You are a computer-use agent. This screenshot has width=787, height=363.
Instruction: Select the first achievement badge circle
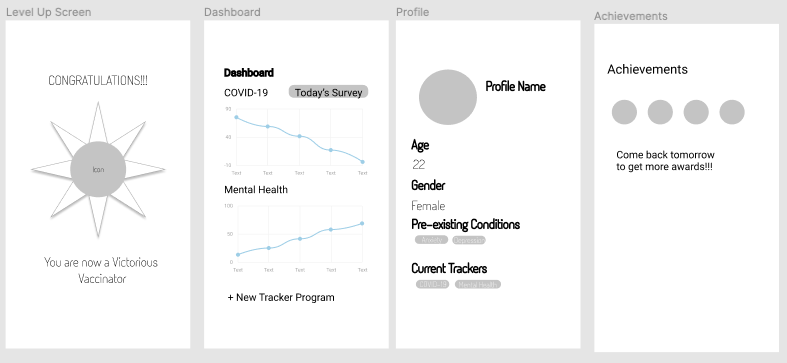tap(624, 112)
